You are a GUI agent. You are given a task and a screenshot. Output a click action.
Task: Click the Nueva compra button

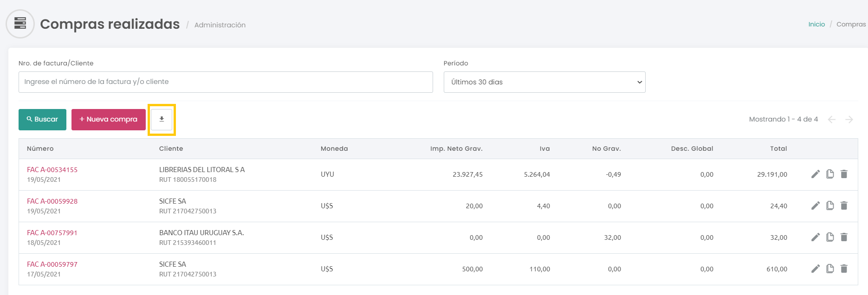109,120
